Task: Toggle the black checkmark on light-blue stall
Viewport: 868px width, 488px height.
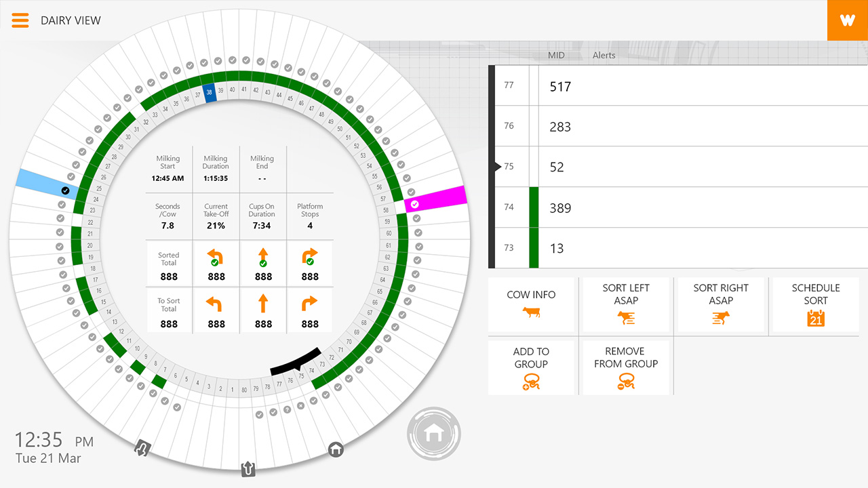Action: click(65, 191)
